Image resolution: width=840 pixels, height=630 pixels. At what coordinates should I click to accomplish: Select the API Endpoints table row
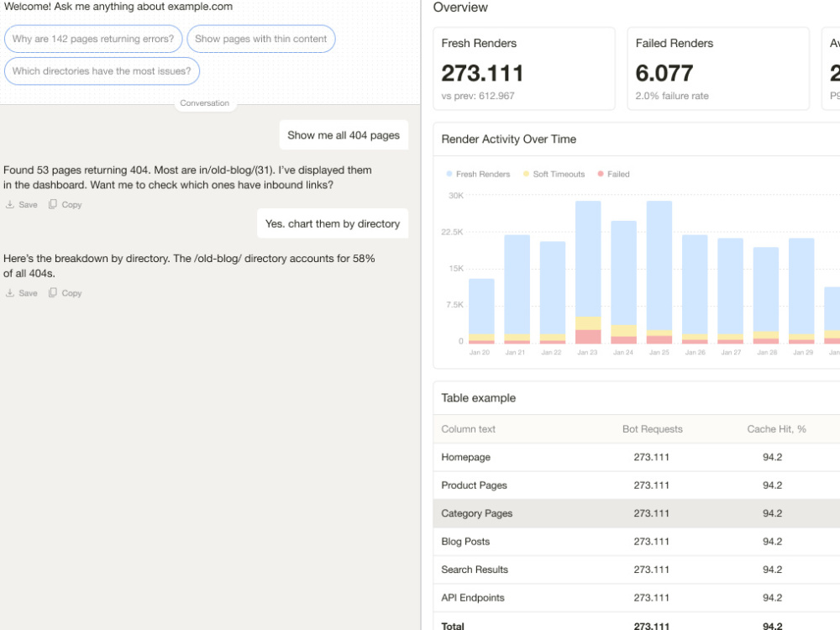coord(637,598)
